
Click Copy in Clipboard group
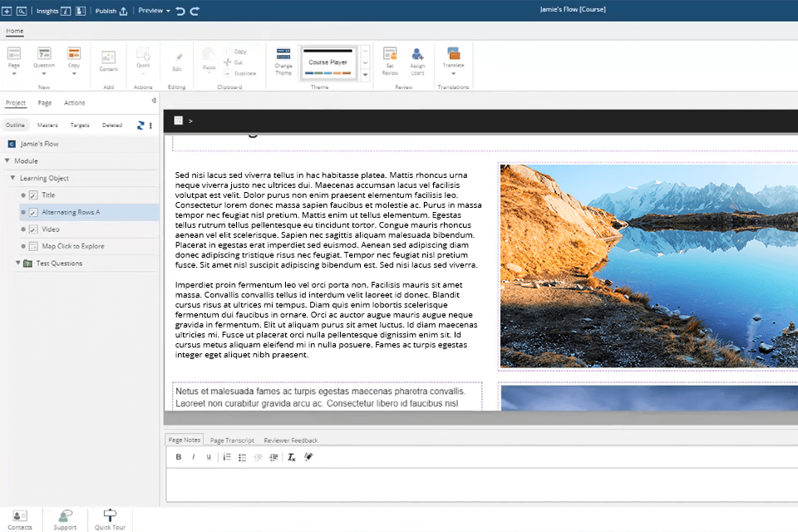coord(235,52)
